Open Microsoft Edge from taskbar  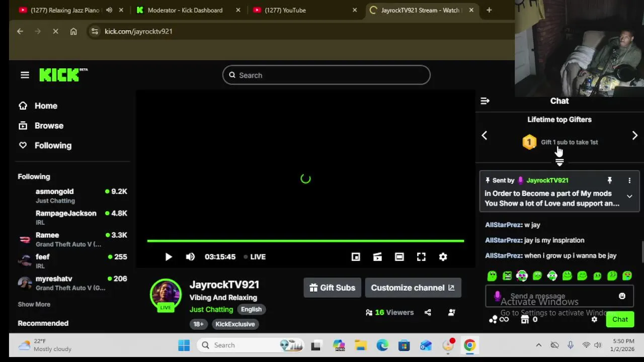coord(382,345)
